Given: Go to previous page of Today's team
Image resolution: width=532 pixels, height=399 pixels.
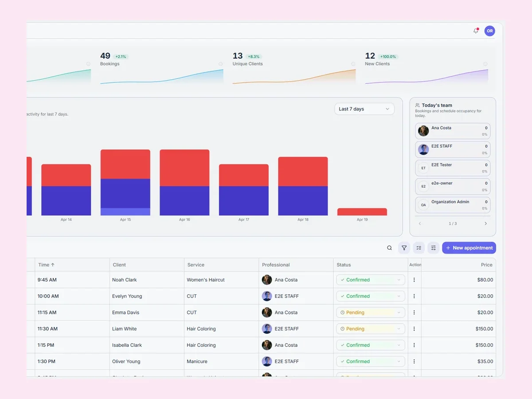Looking at the screenshot, I should (420, 223).
